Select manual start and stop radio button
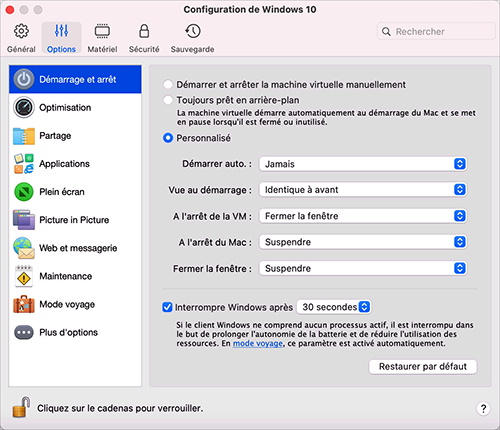The height and width of the screenshot is (430, 500). [x=168, y=85]
